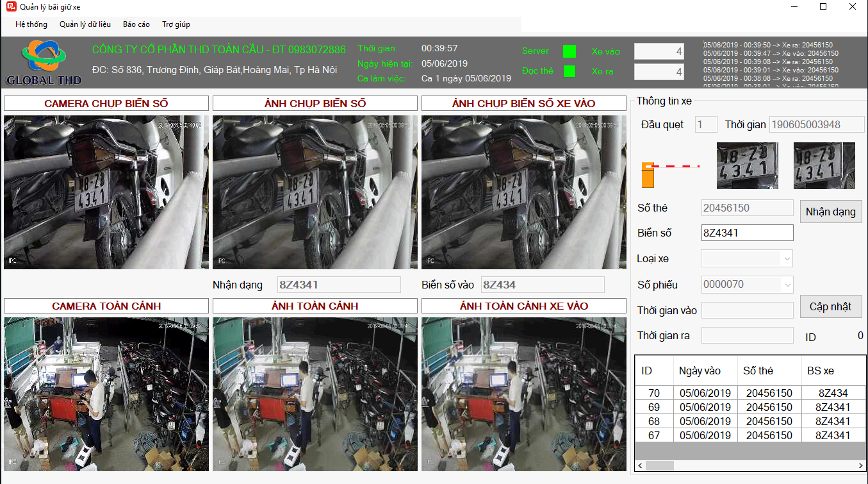Click the Ảnh toàn cảnh xe vào image
The width and height of the screenshot is (868, 484).
pyautogui.click(x=524, y=394)
